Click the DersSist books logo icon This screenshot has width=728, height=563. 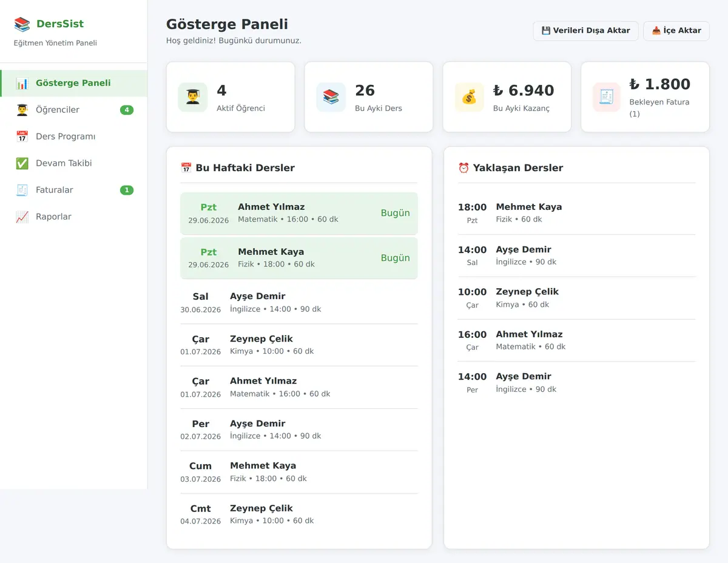pos(22,24)
